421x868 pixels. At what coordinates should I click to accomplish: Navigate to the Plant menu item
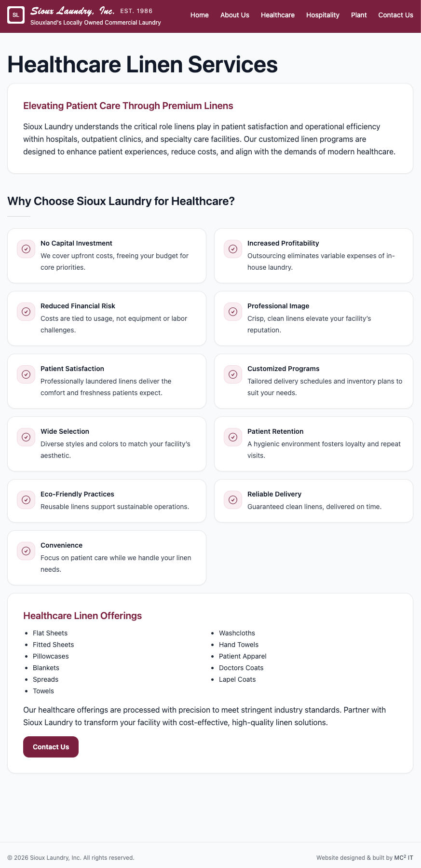[x=358, y=15]
